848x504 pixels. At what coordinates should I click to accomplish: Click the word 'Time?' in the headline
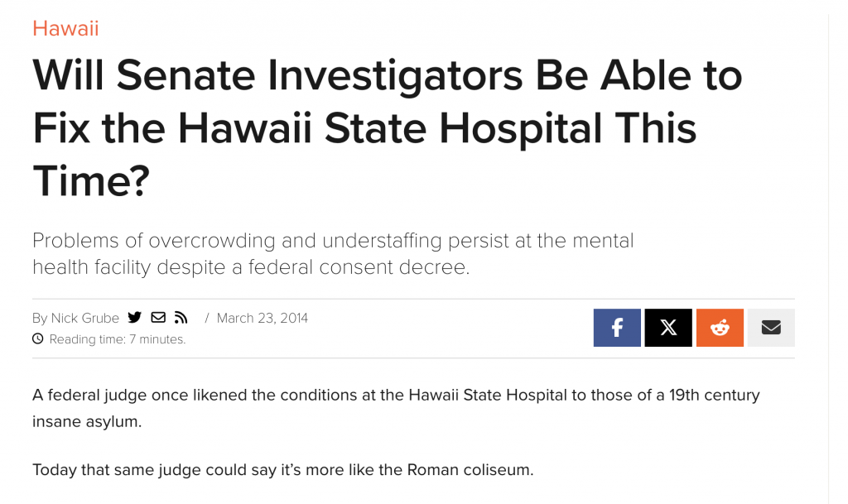tap(91, 179)
